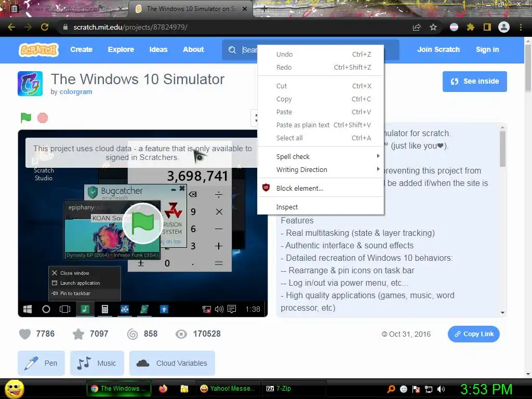Open Yahoo! Messenger taskbar button
532x399 pixels.
click(x=228, y=389)
